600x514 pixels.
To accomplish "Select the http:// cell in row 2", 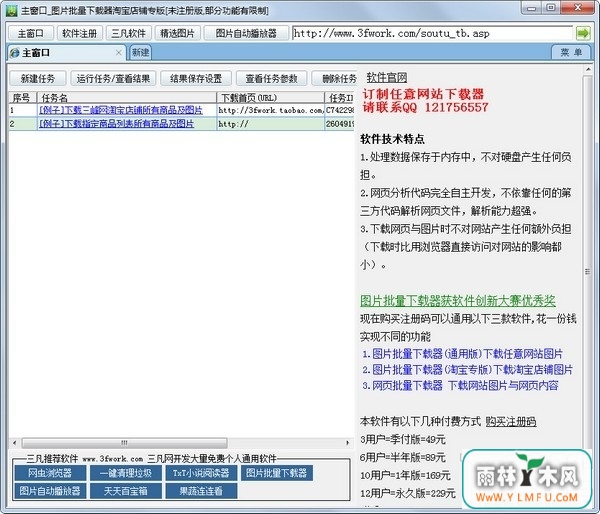I will click(x=270, y=124).
